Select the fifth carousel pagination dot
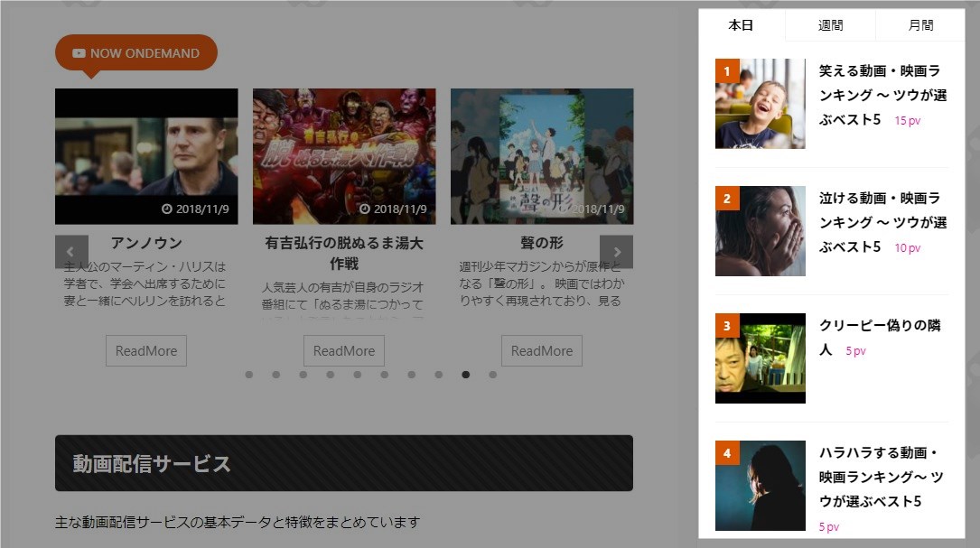Image resolution: width=980 pixels, height=548 pixels. [358, 375]
